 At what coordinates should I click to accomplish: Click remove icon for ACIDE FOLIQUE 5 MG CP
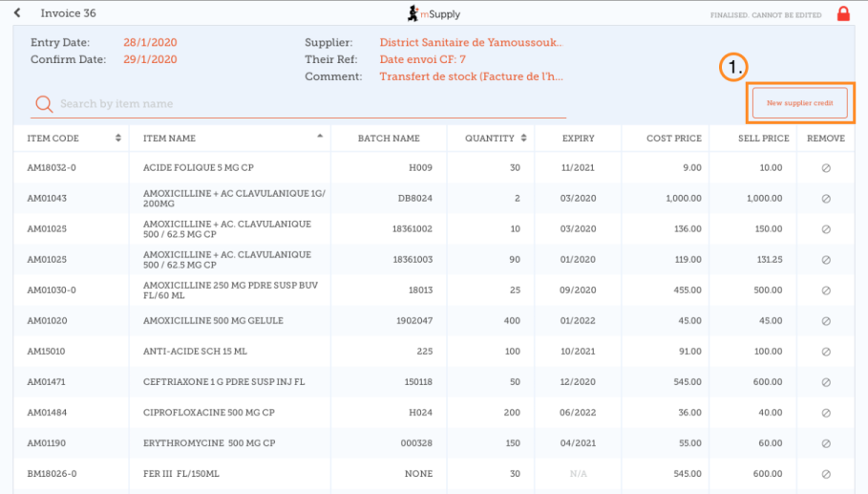826,168
